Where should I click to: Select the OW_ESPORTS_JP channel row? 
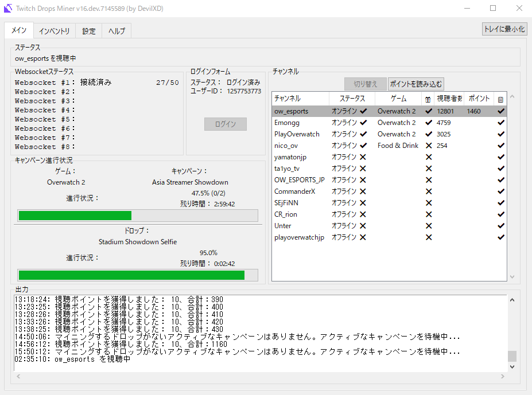tap(389, 180)
